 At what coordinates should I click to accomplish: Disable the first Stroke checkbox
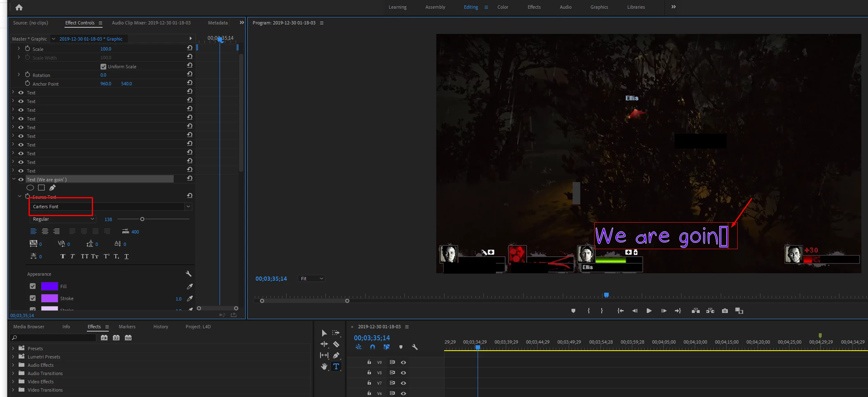coord(33,298)
